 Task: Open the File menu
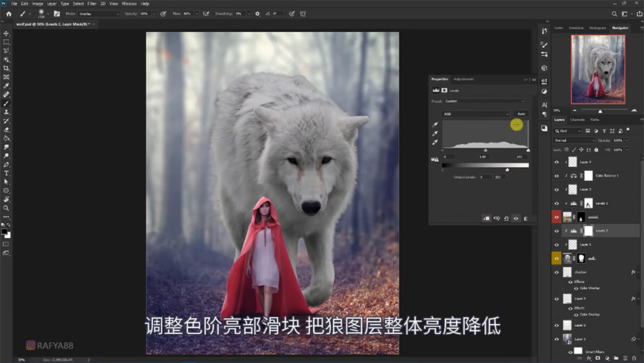point(14,3)
